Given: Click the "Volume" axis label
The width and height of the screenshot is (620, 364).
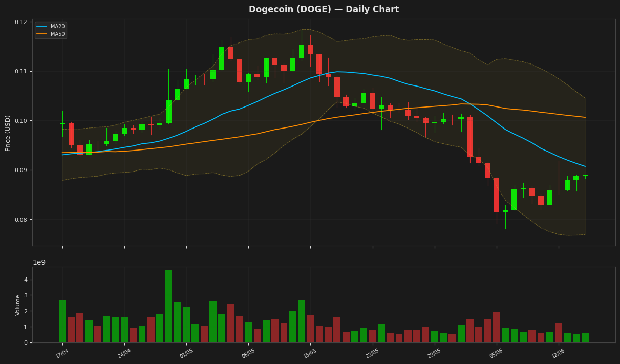Looking at the screenshot, I should pyautogui.click(x=18, y=305).
